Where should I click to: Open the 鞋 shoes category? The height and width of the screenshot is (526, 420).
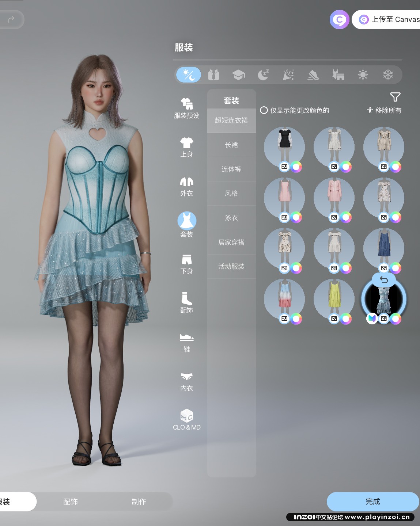tap(186, 342)
